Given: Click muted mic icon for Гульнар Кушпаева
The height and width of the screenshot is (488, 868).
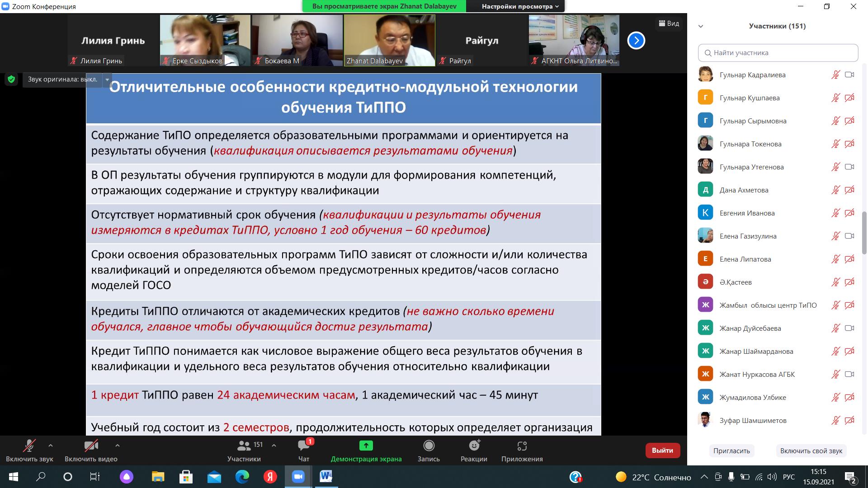Looking at the screenshot, I should tap(835, 98).
